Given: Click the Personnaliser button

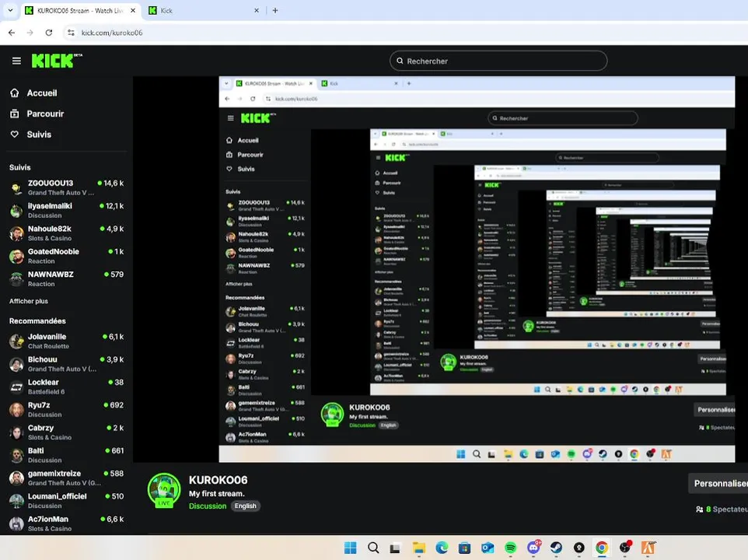Looking at the screenshot, I should [x=718, y=484].
